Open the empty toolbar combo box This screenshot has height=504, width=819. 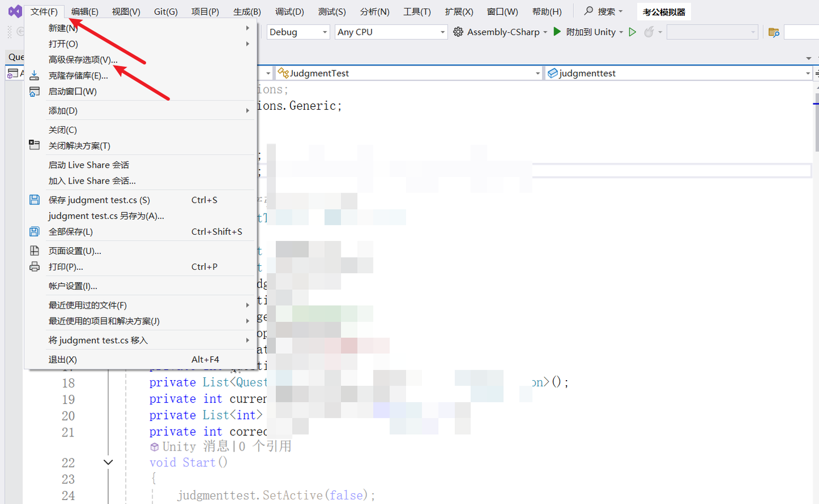click(x=713, y=32)
